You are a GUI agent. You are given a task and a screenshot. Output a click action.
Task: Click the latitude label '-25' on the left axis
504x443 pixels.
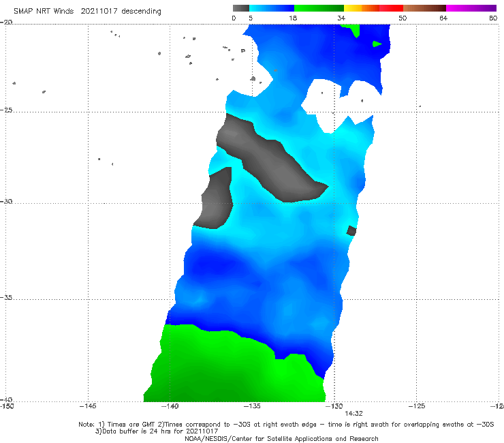coord(6,110)
